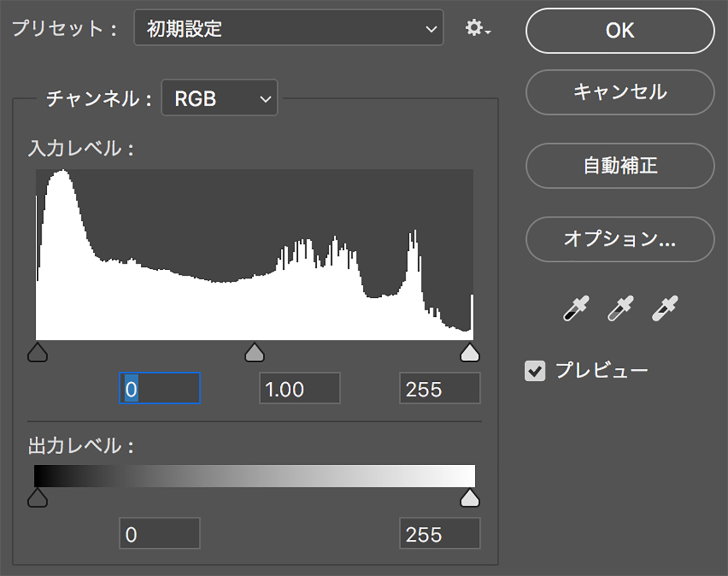The image size is (728, 576).
Task: Focus the input highlight field 255
Action: pyautogui.click(x=440, y=388)
